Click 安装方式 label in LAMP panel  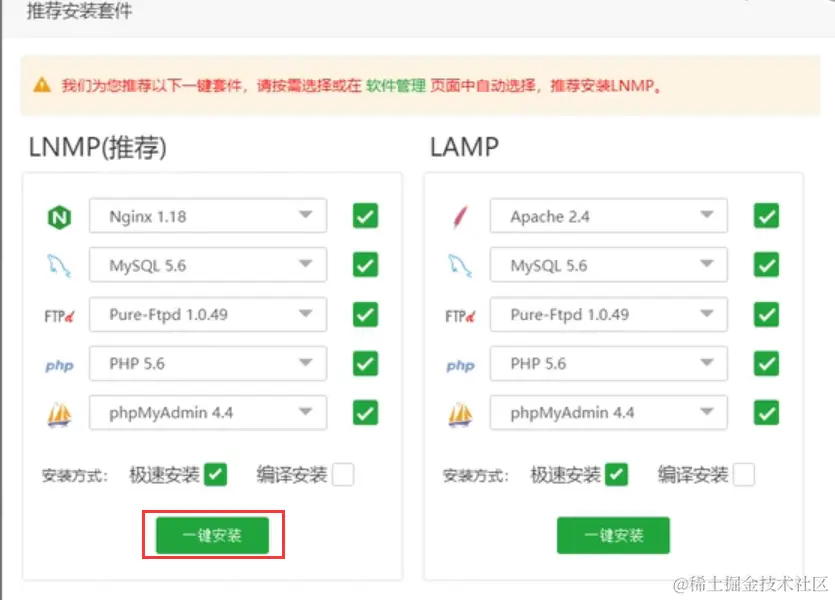(x=476, y=475)
